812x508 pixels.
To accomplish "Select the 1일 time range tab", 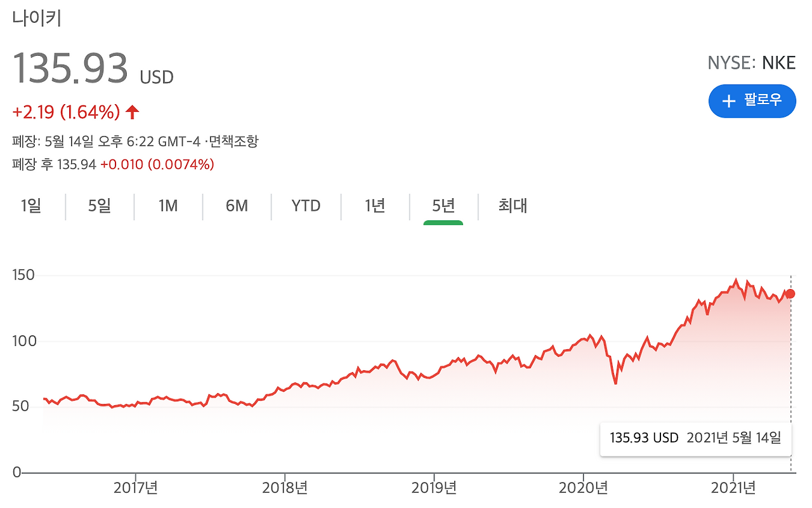I will point(31,206).
